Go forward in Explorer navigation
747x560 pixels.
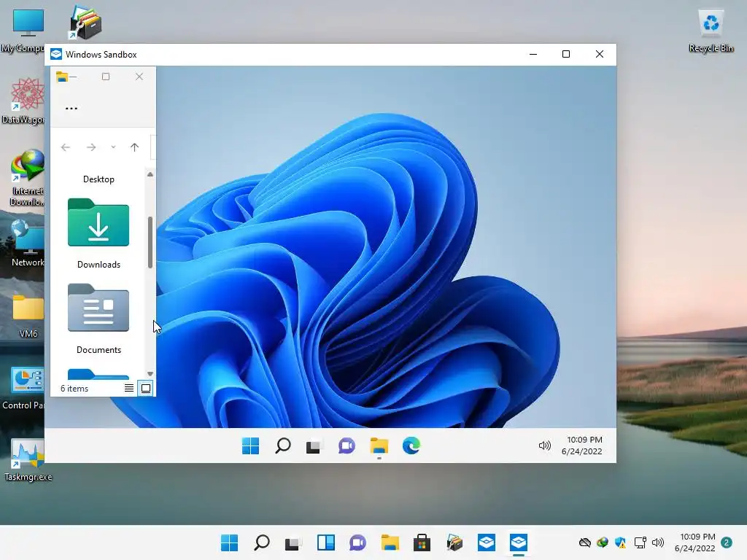[x=91, y=147]
